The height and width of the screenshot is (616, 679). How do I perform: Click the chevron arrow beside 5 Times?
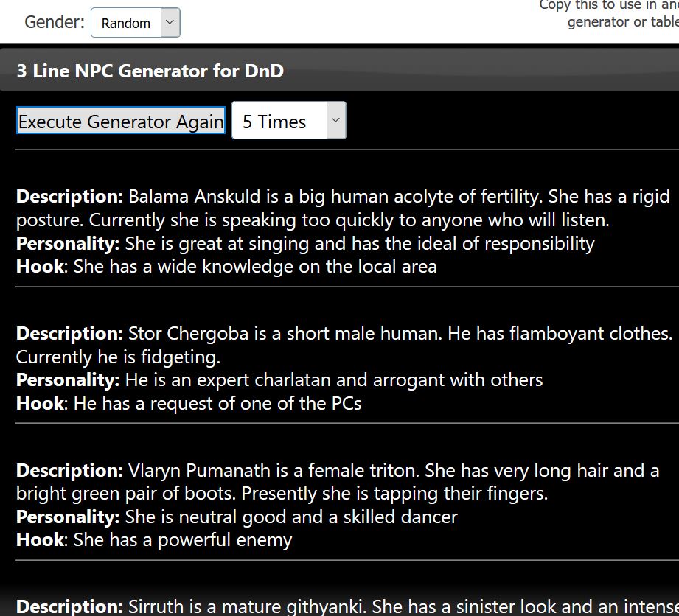(336, 120)
